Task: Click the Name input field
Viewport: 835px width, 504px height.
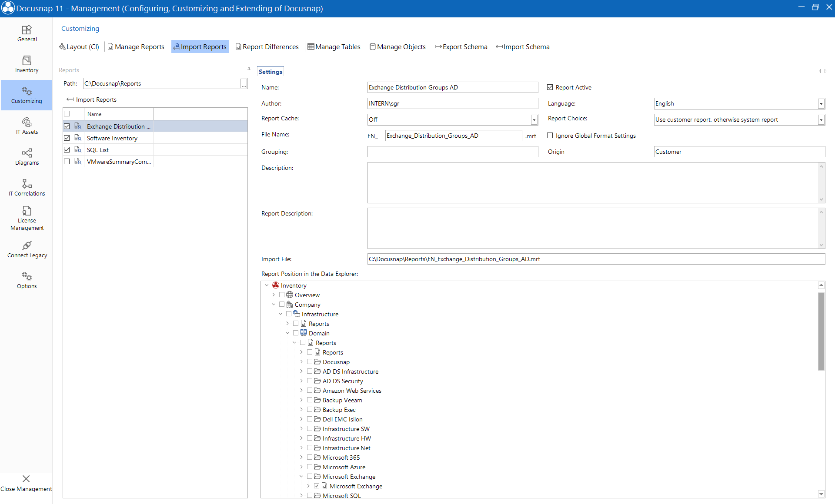Action: click(452, 87)
